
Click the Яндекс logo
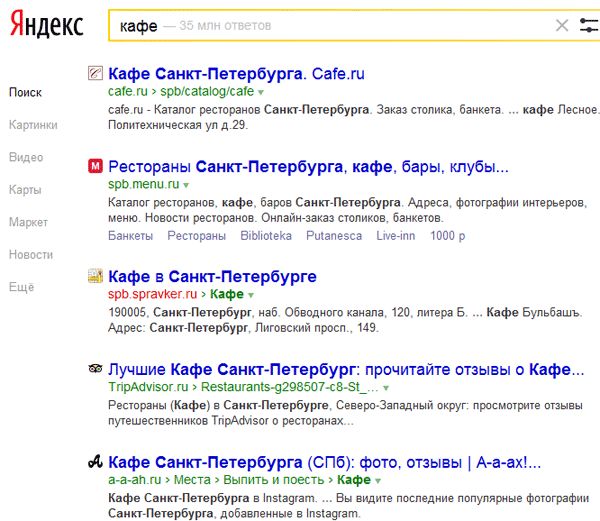pos(46,24)
